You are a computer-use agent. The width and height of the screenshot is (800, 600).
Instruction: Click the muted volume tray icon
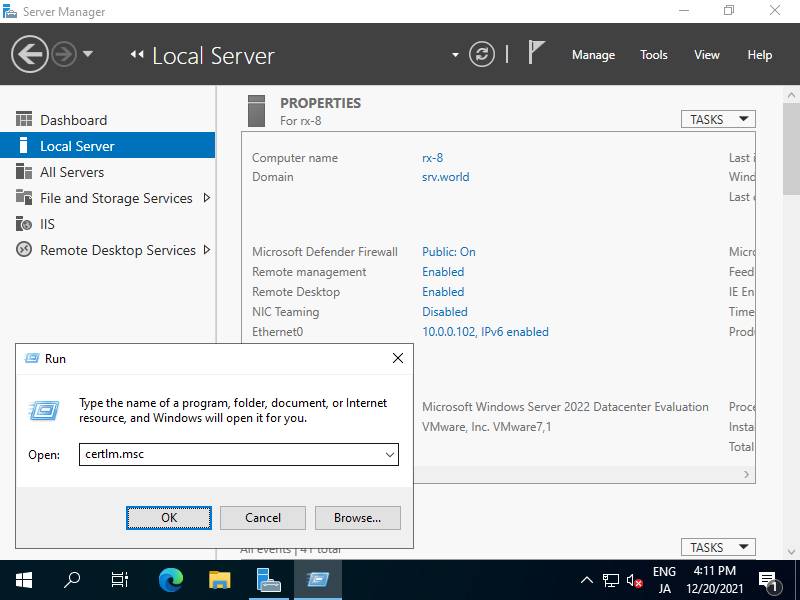tap(634, 580)
